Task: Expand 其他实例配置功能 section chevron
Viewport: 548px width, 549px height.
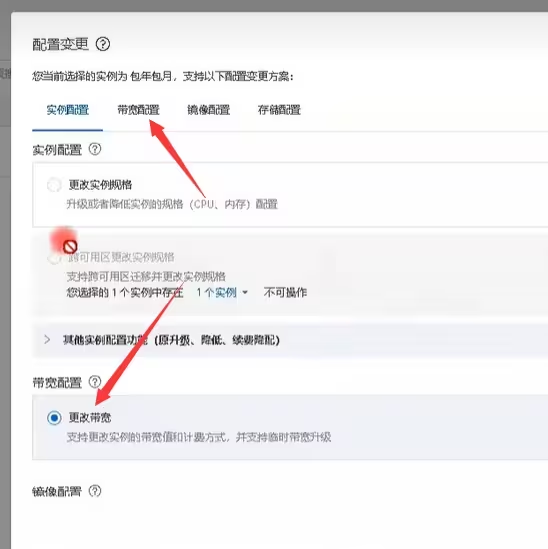Action: pyautogui.click(x=47, y=340)
